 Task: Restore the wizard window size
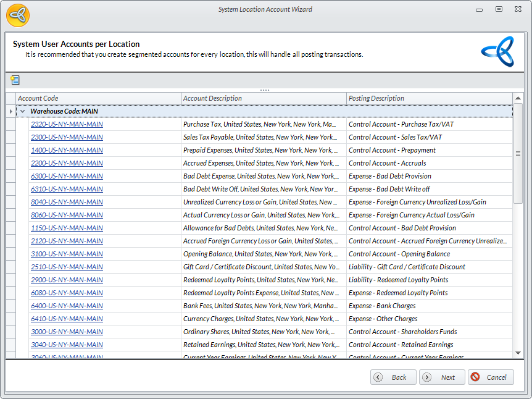point(499,9)
